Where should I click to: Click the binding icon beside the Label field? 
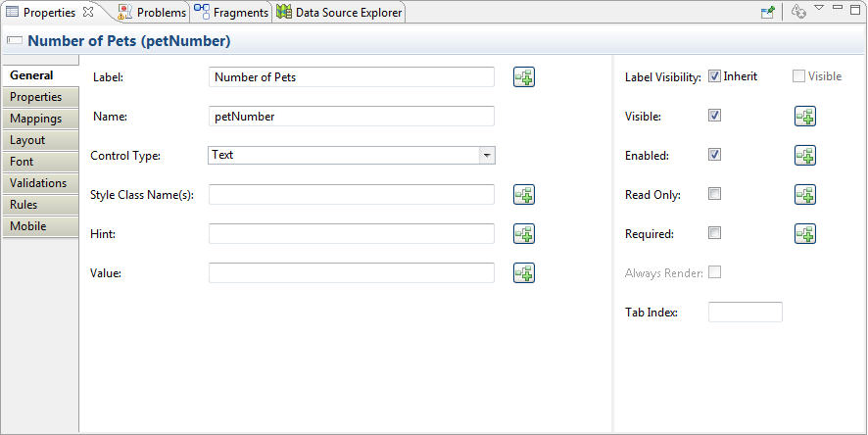click(x=524, y=77)
